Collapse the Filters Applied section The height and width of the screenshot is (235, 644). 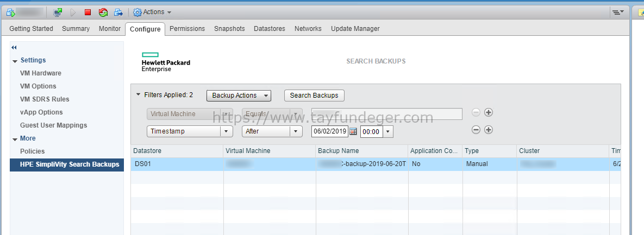[x=138, y=95]
